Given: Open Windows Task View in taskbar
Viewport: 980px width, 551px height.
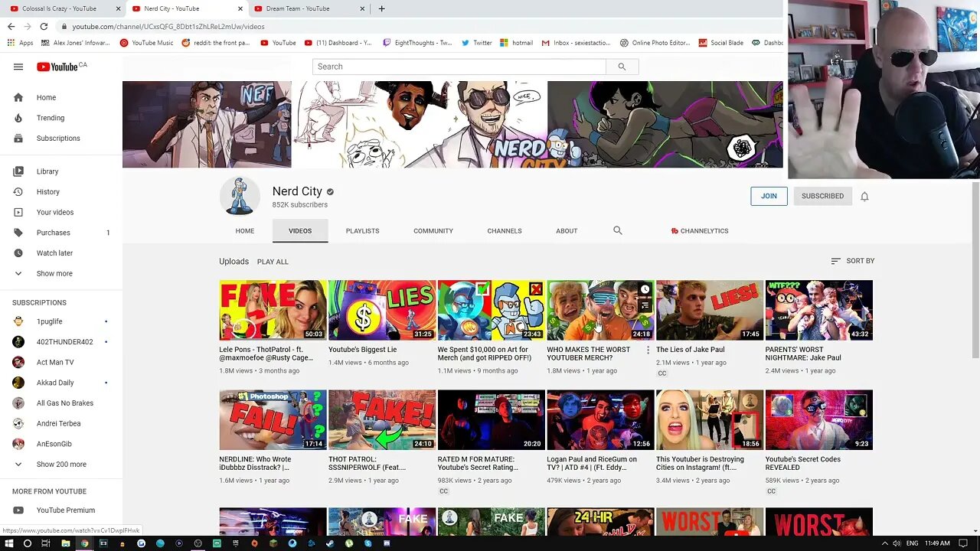Looking at the screenshot, I should [46, 543].
